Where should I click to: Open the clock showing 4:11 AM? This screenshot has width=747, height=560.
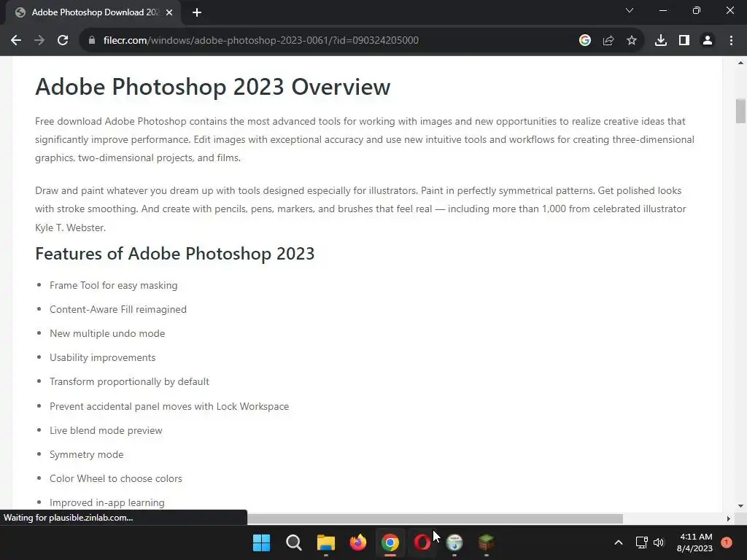click(694, 542)
